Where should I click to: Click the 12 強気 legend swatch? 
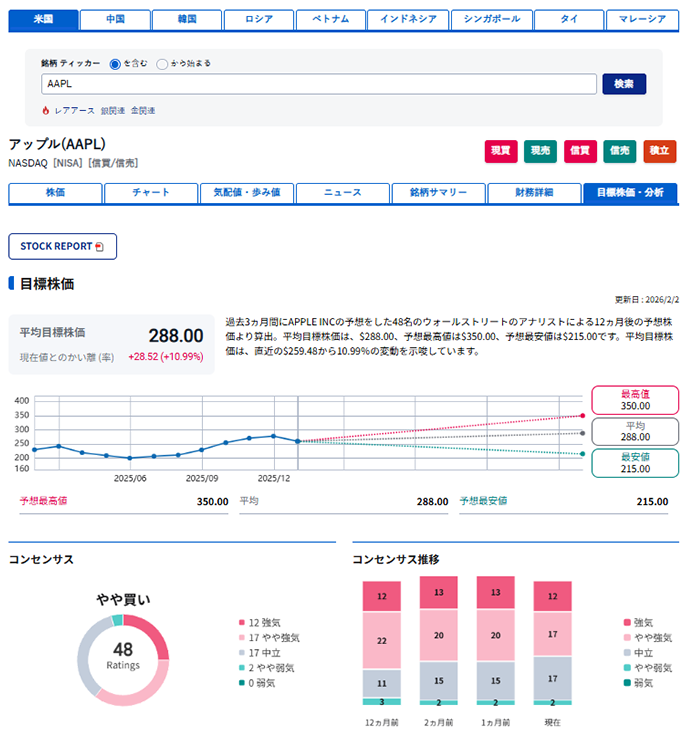click(x=242, y=622)
